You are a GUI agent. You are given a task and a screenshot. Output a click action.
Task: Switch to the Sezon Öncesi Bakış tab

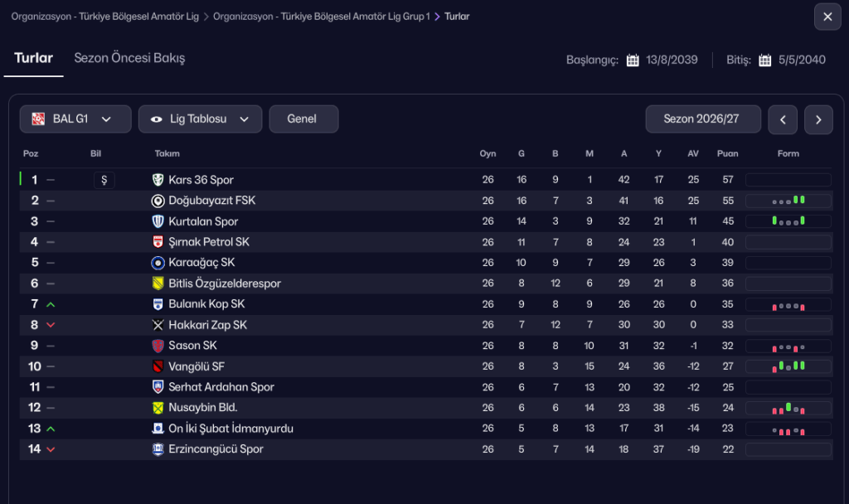129,58
